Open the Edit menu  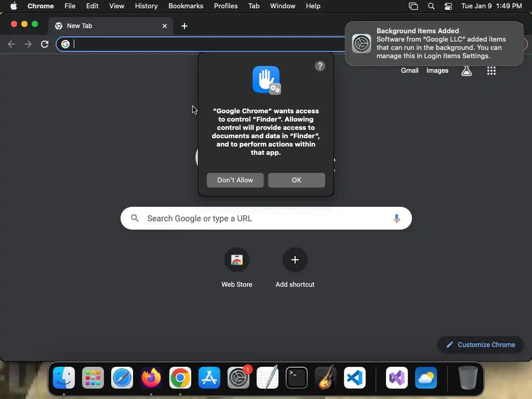tap(92, 6)
